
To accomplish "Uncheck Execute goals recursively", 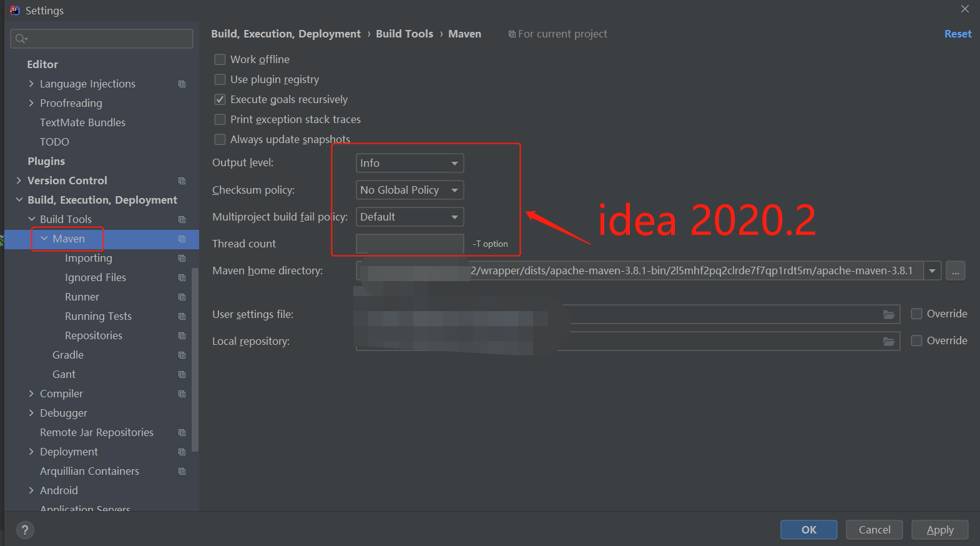I will (x=220, y=99).
